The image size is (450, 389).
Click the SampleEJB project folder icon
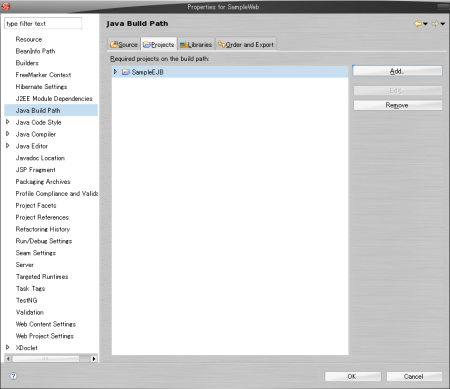126,72
